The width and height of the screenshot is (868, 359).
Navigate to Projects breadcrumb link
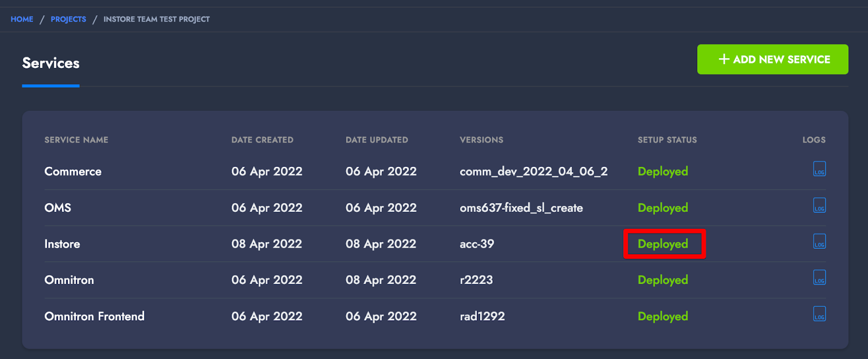(68, 19)
